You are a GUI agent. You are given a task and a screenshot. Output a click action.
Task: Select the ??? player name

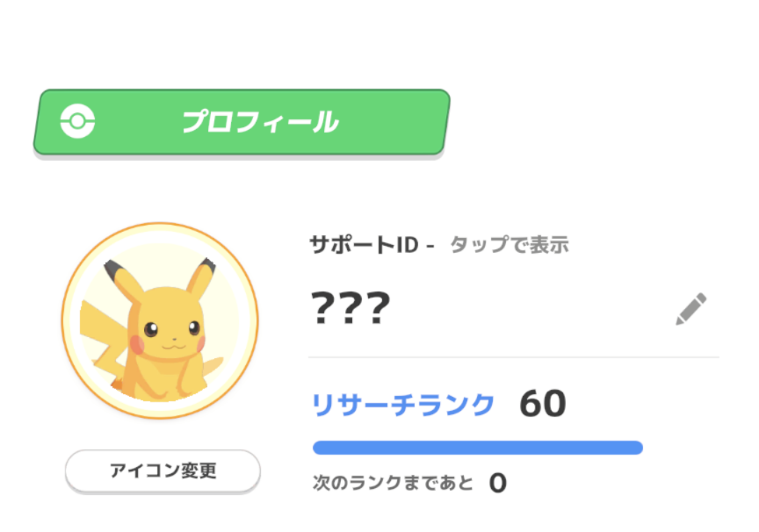point(351,307)
